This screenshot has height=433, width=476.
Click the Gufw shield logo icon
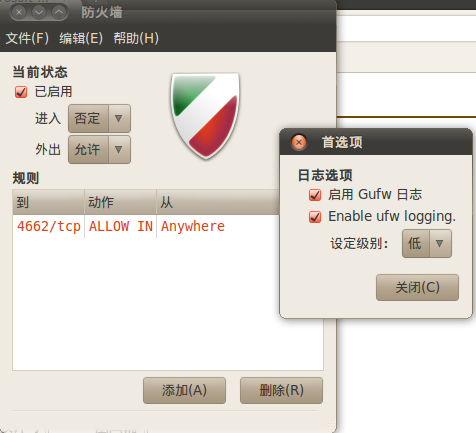point(205,116)
